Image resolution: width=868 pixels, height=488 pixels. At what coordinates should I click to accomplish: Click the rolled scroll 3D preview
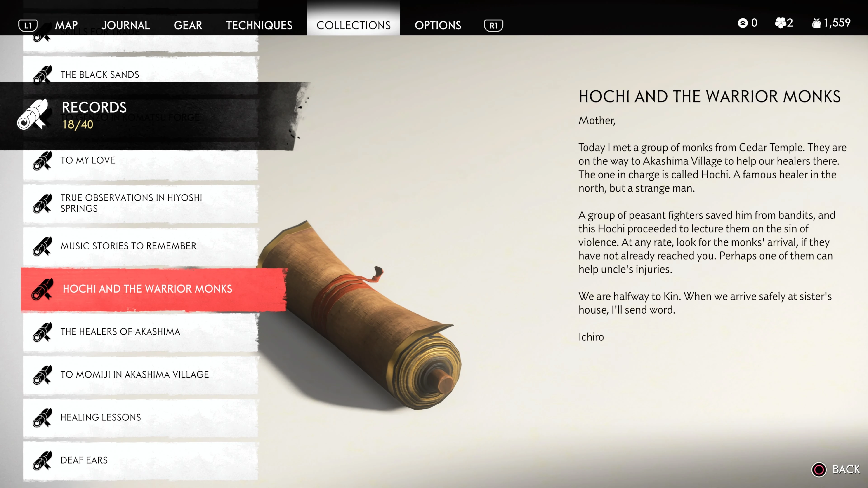coord(362,315)
